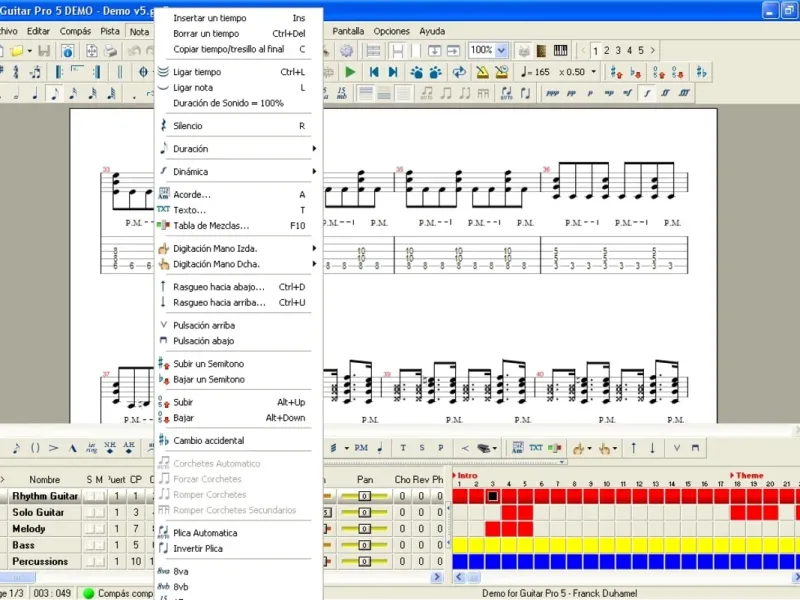Screen dimensions: 800x600
Task: Open the Ayuda menu
Action: pos(432,31)
